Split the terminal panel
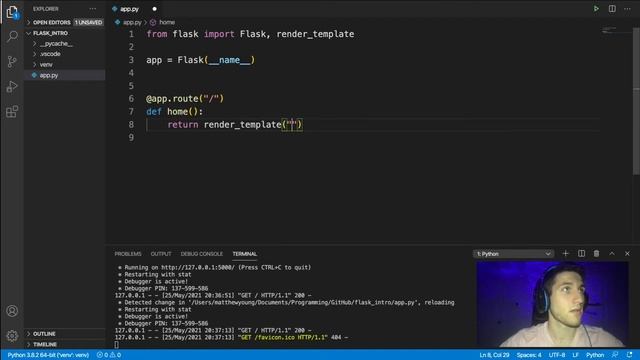Image resolution: width=640 pixels, height=360 pixels. click(581, 253)
